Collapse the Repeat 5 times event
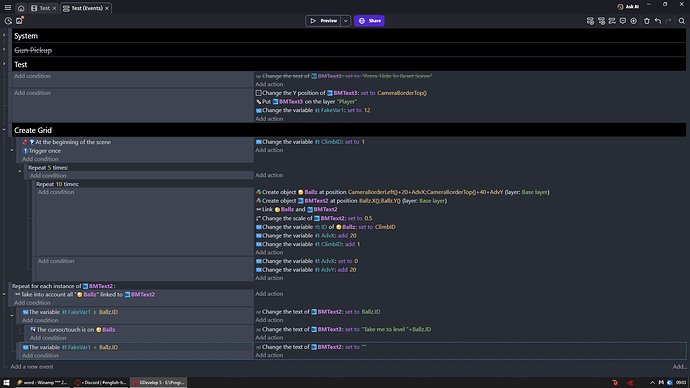This screenshot has height=388, width=690. point(20,171)
